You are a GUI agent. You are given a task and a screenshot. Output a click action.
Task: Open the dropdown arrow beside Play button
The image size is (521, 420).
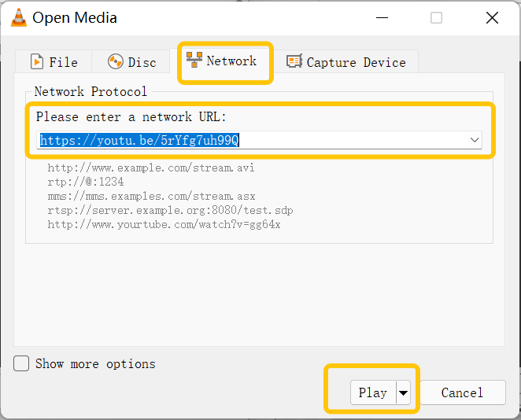pyautogui.click(x=404, y=392)
